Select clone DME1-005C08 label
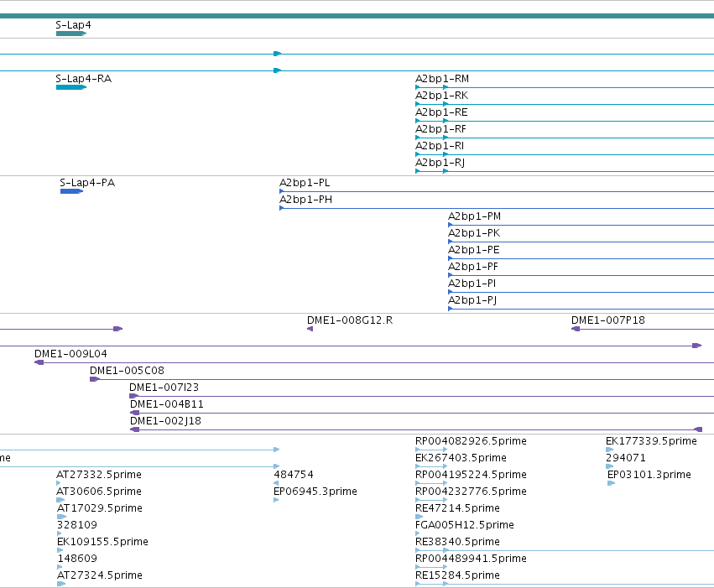 pyautogui.click(x=127, y=371)
